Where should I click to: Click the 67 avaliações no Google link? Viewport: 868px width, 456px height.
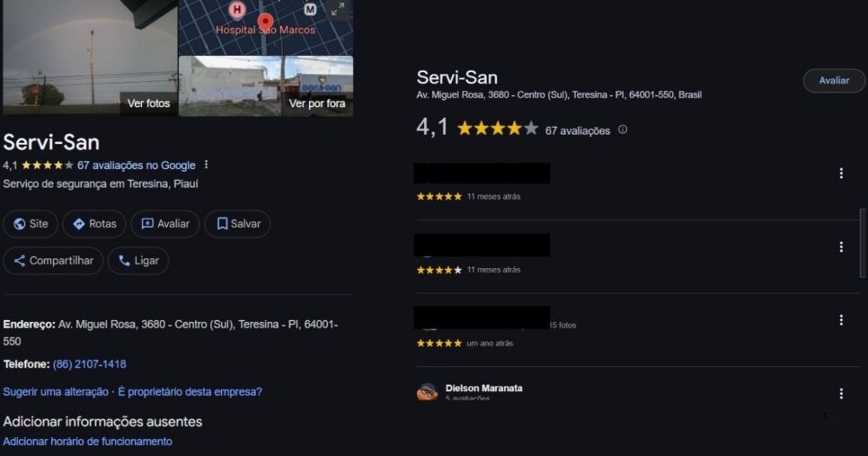tap(137, 165)
